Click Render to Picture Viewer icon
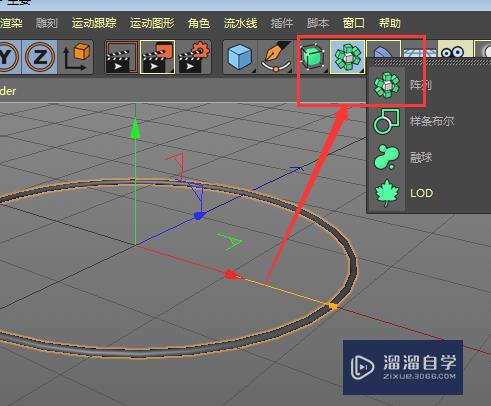Viewport: 491px width, 406px height. [157, 57]
